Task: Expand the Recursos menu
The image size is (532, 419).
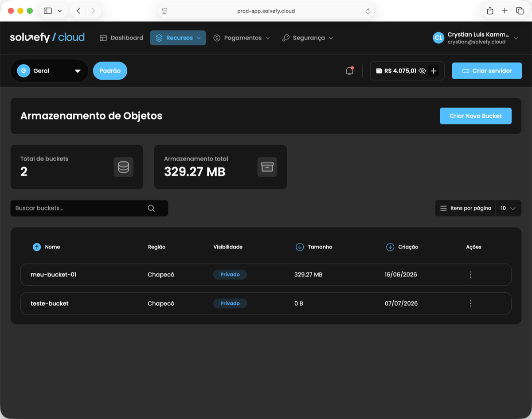Action: tap(178, 38)
